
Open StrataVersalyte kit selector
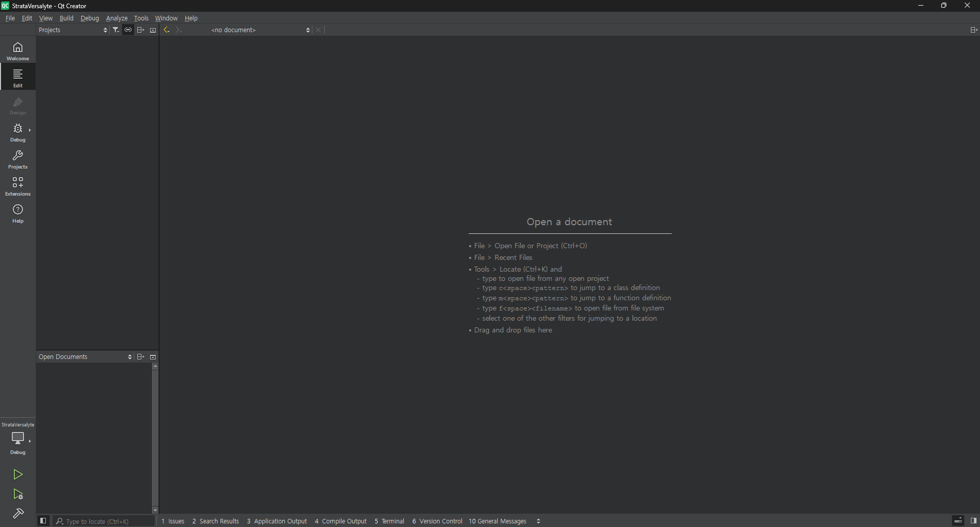click(x=18, y=438)
